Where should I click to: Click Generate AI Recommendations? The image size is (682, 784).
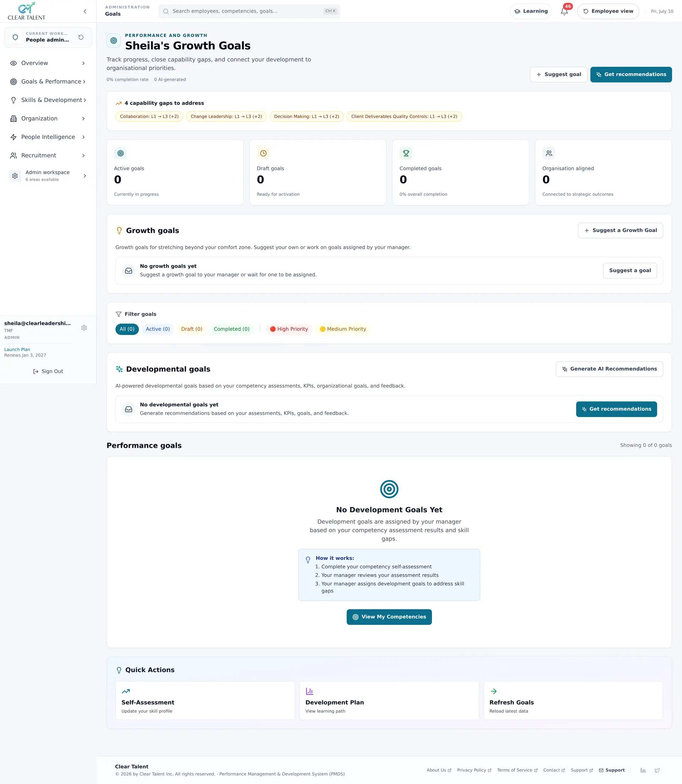tap(609, 369)
